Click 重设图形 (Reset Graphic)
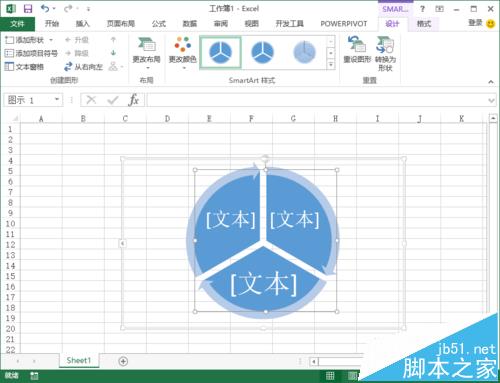 coord(357,50)
